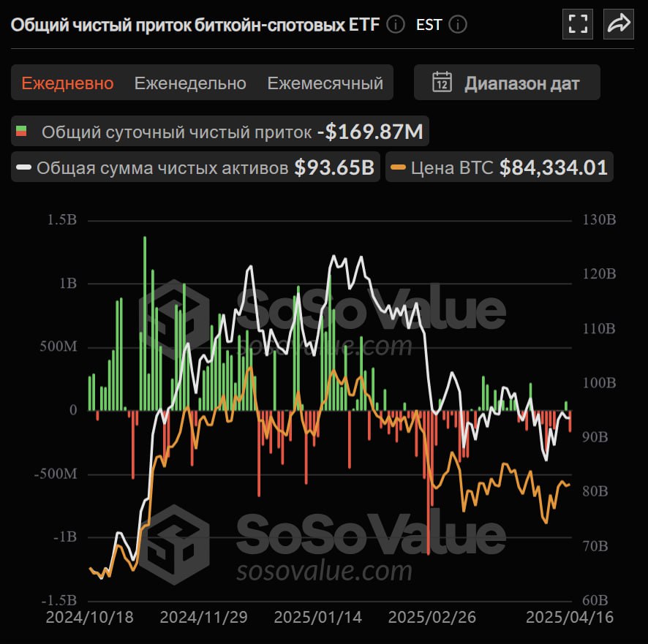
Task: Click the deepest red outflow bar
Action: point(428,482)
